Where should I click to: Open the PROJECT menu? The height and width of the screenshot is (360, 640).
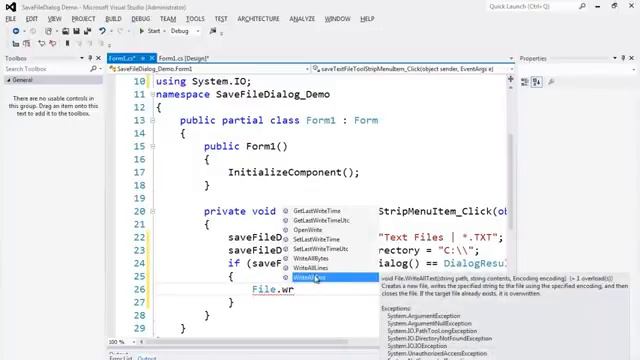point(83,19)
